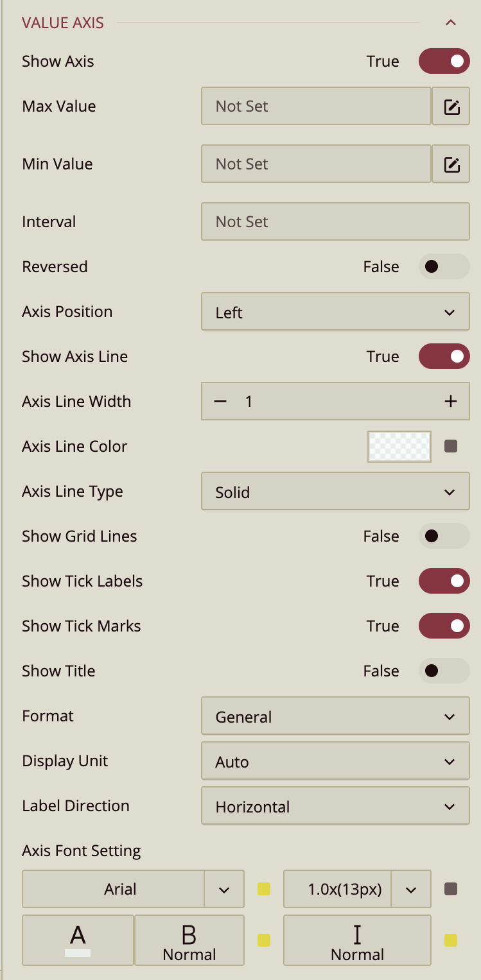Enable the Show Grid Lines toggle
The image size is (481, 980).
coord(444,537)
